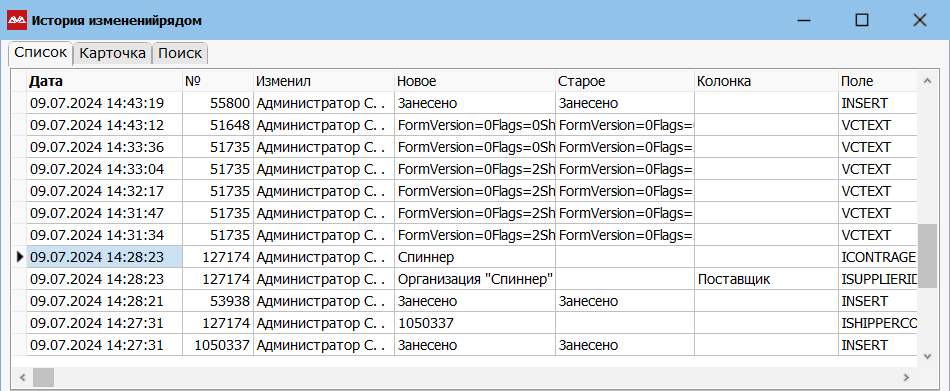
Task: Click horizontal scrollbar left arrow
Action: click(x=22, y=378)
